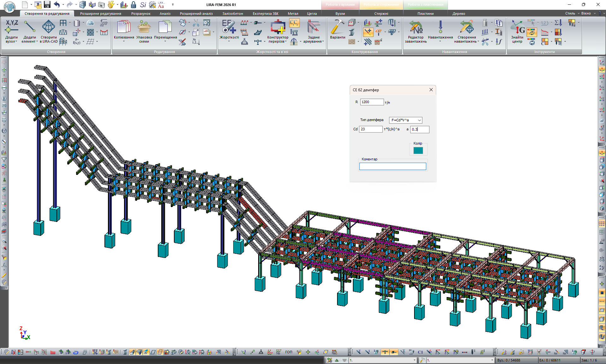Image resolution: width=606 pixels, height=364 pixels.
Task: Click Упаковка схеми box icon
Action: (x=144, y=27)
